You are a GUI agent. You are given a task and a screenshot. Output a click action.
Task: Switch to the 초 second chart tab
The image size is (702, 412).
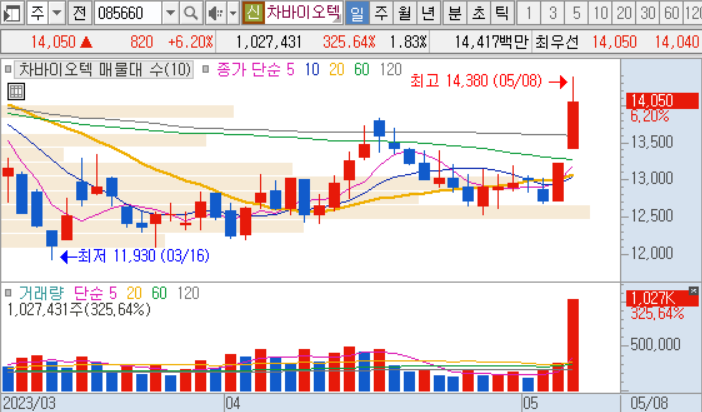click(479, 13)
